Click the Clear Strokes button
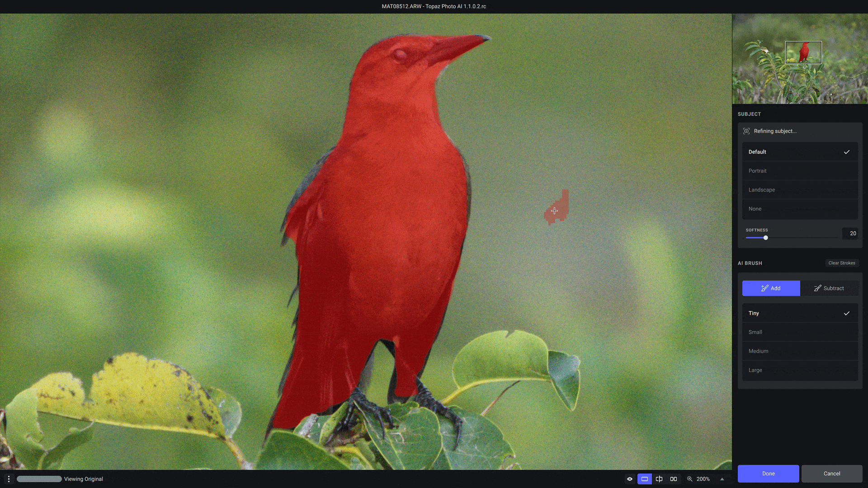Viewport: 868px width, 488px height. [841, 263]
